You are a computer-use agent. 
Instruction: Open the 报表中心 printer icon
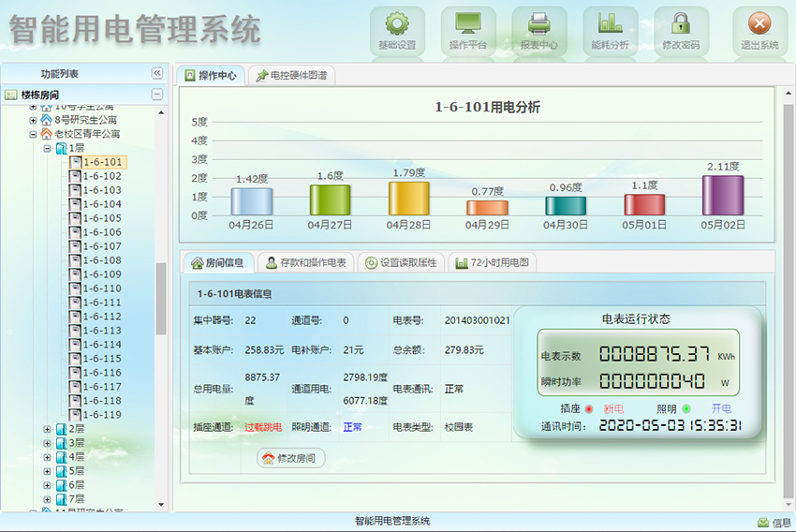539,24
